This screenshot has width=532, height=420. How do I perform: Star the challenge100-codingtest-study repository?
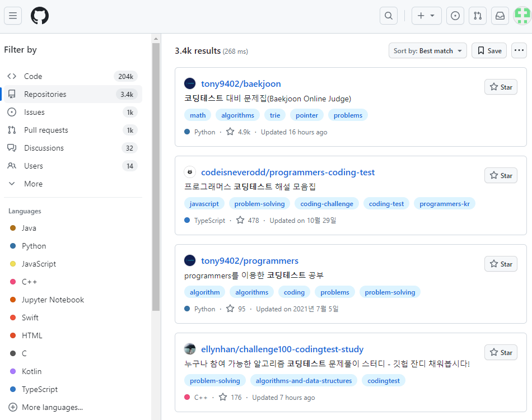[501, 352]
